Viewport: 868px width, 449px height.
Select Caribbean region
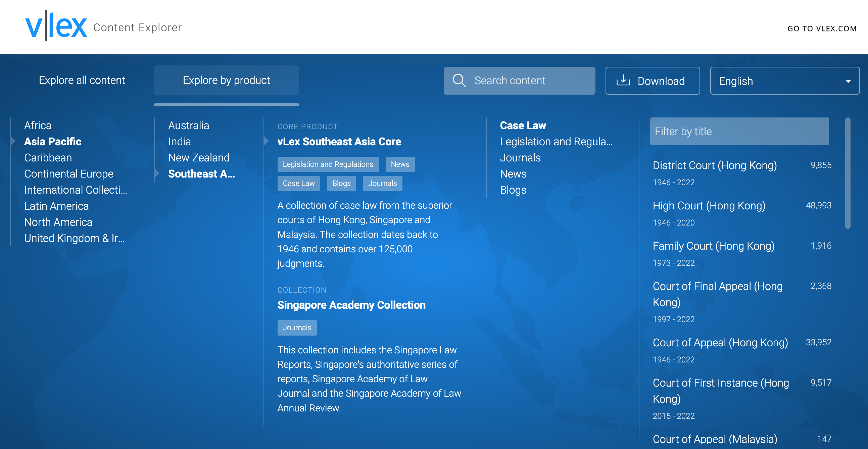[48, 158]
